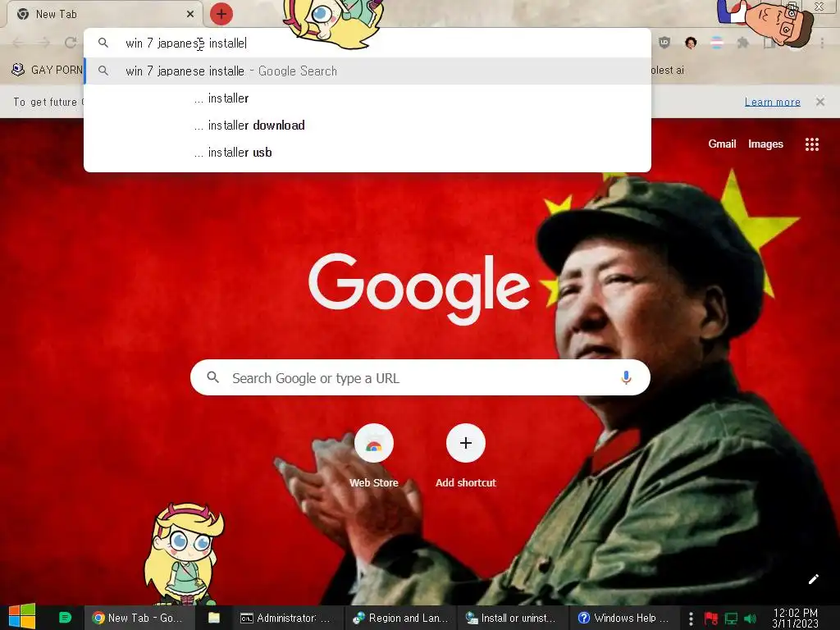Click the network monitor tray icon
This screenshot has height=630, width=840.
731,619
